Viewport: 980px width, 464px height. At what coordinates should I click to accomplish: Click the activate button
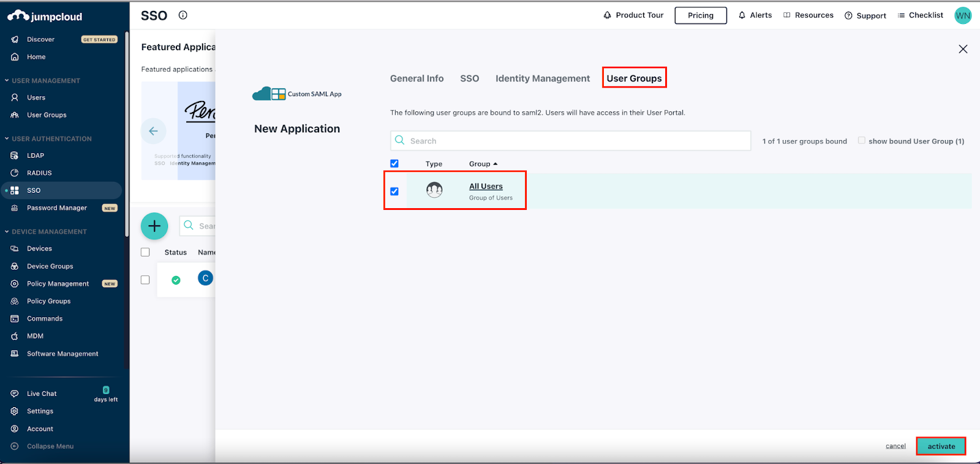(941, 446)
